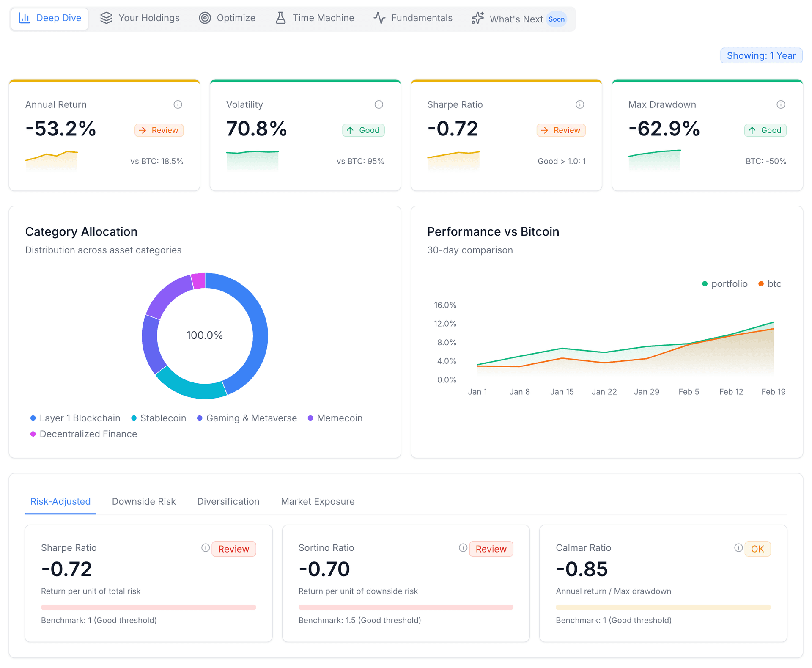Click the Volatility info icon
The image size is (812, 668).
pyautogui.click(x=379, y=104)
